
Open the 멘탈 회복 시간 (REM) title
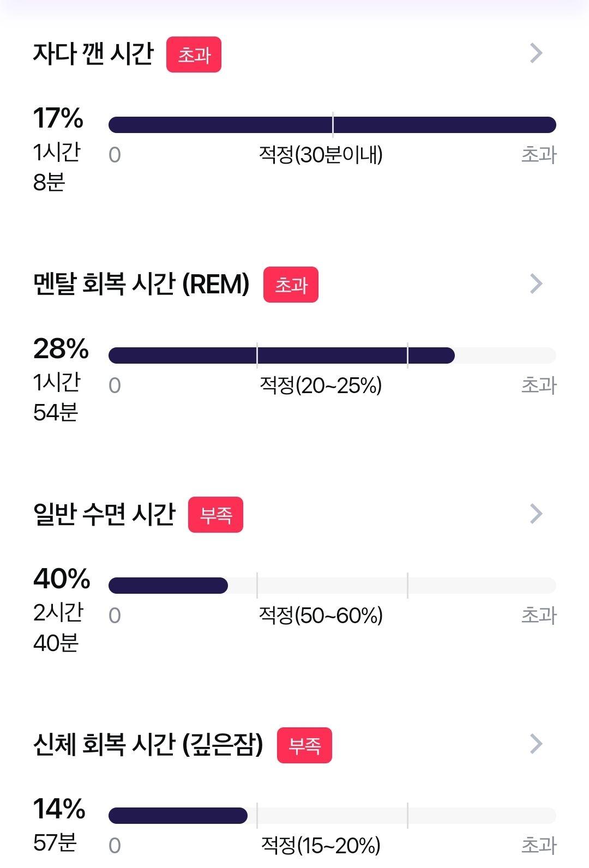point(141,284)
